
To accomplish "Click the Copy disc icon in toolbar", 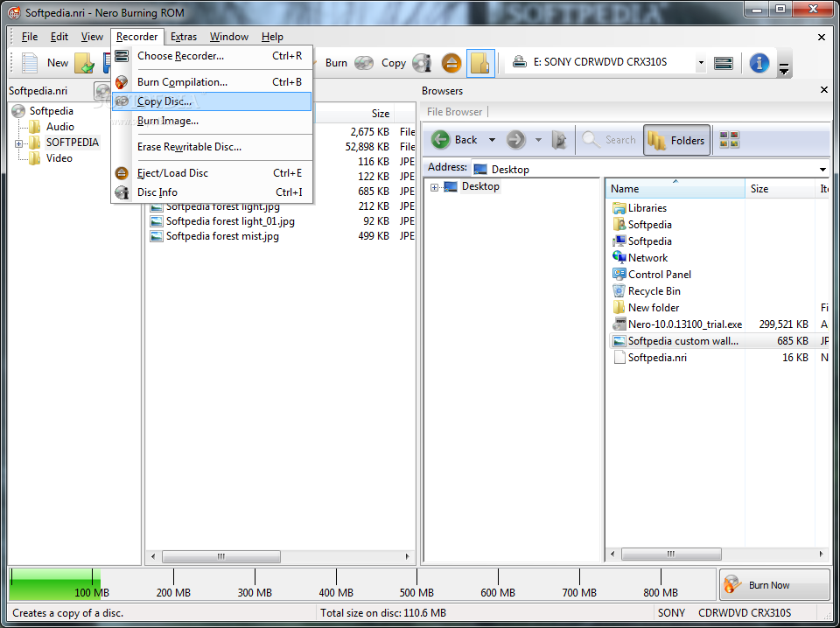I will coord(364,63).
